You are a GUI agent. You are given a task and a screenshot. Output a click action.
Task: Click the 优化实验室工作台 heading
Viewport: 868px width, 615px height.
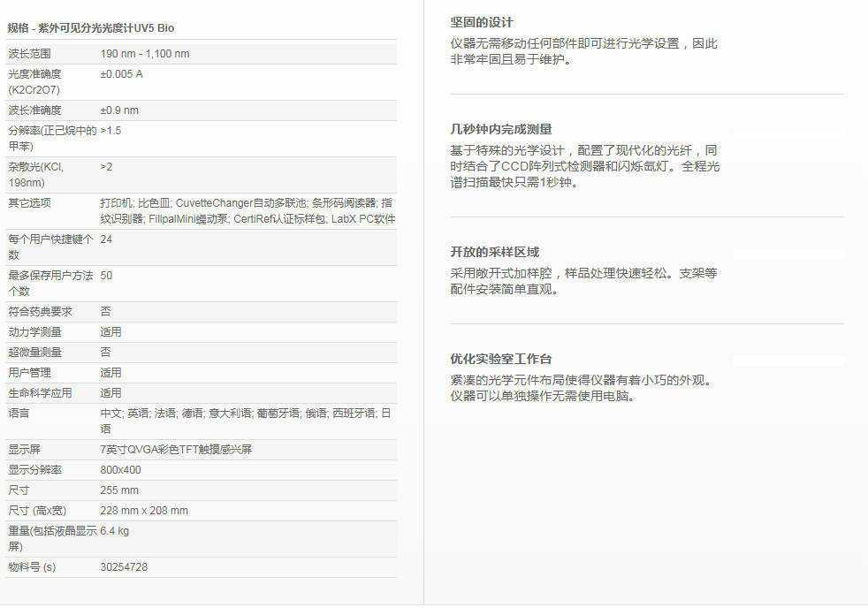click(x=501, y=359)
